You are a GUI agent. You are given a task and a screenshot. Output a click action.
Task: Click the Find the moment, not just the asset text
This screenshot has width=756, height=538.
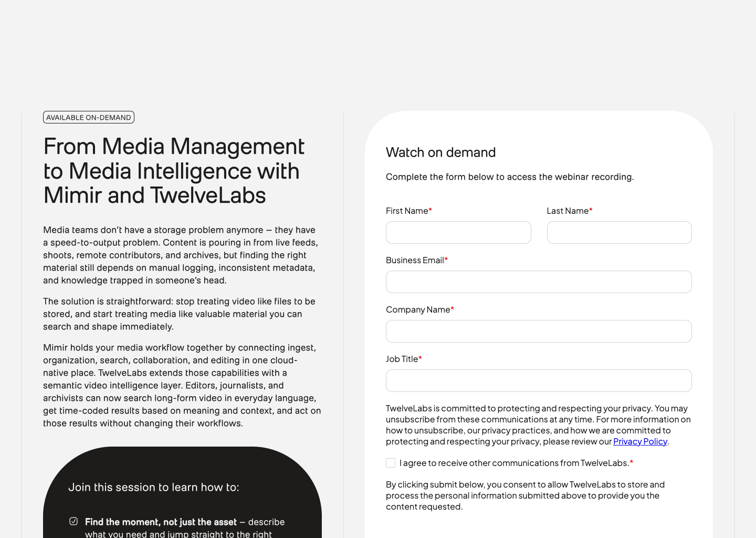tap(161, 522)
